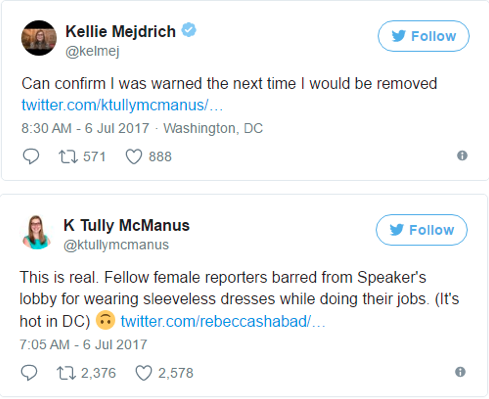Open the 7:05 AM - 6 Jul 2017 timestamp
This screenshot has height=399, width=489.
pos(83,344)
